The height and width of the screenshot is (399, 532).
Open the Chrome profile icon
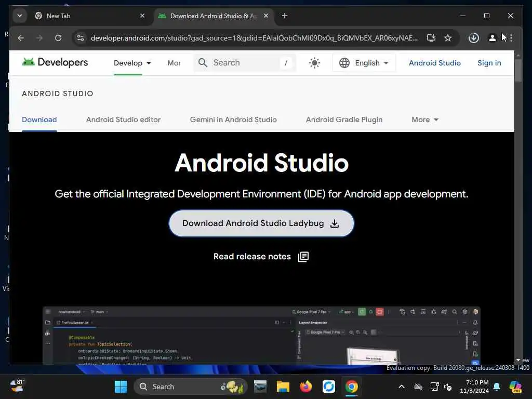pos(492,37)
